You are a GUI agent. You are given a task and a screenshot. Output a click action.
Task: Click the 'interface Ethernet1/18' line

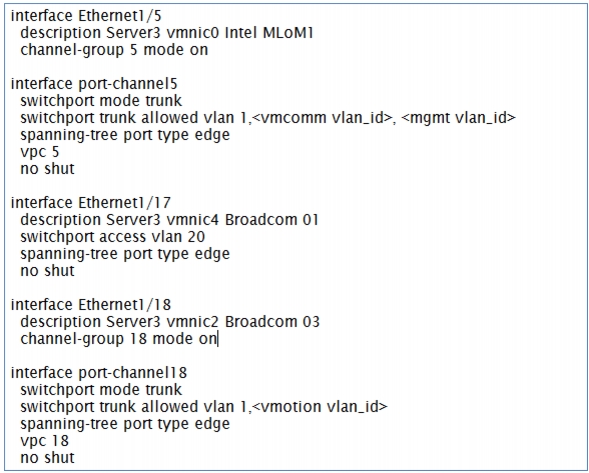(91, 305)
